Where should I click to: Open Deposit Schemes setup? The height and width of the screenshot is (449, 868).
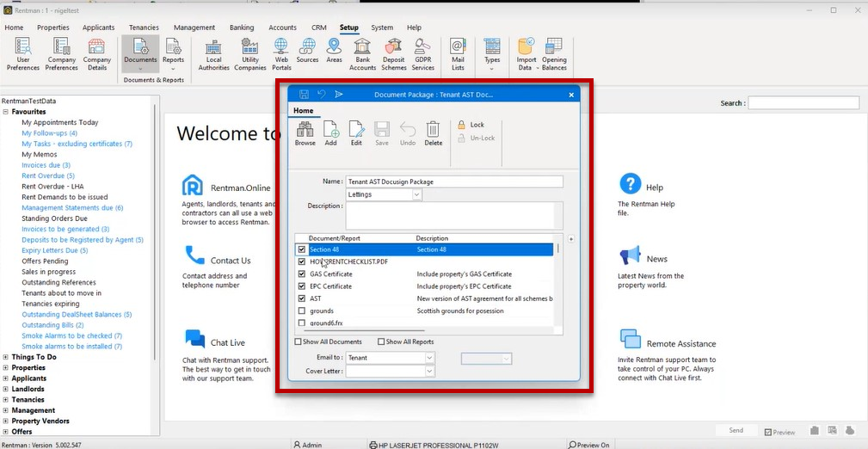point(394,54)
